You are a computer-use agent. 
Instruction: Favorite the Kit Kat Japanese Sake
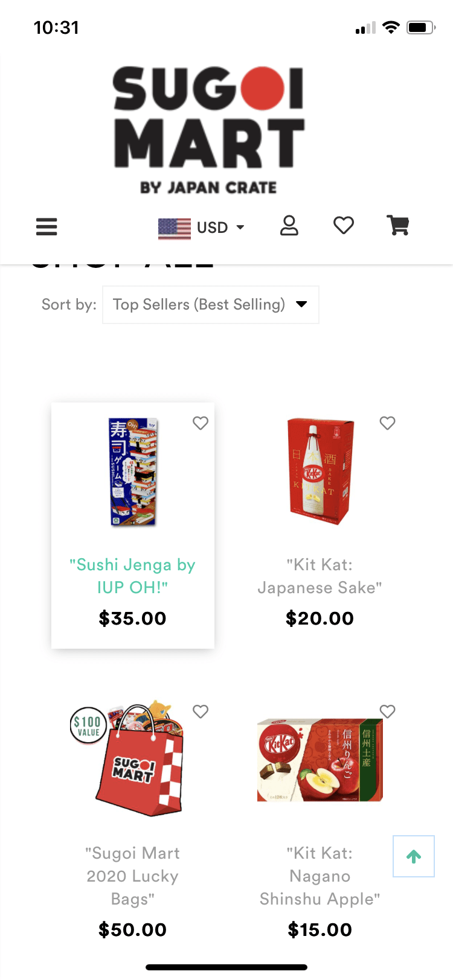[388, 423]
